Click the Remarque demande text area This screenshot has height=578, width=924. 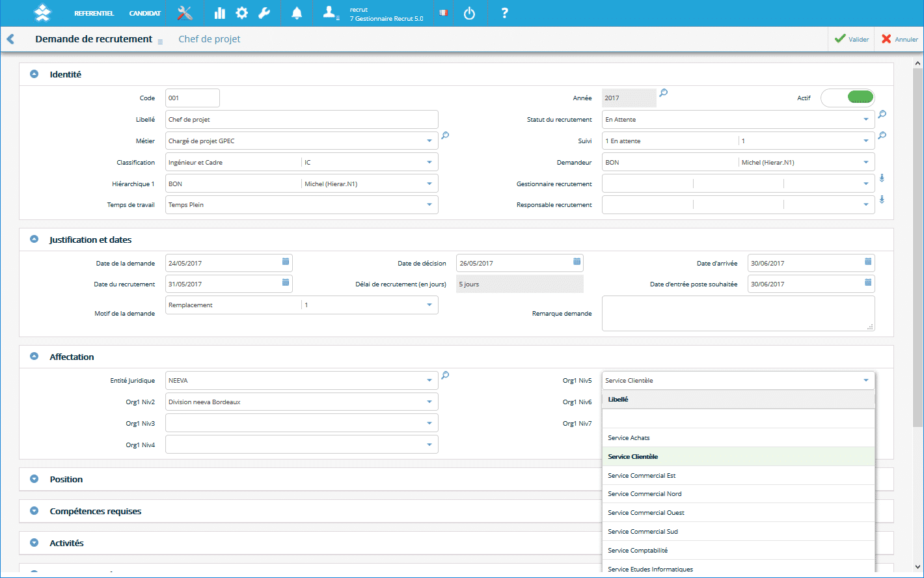click(739, 314)
